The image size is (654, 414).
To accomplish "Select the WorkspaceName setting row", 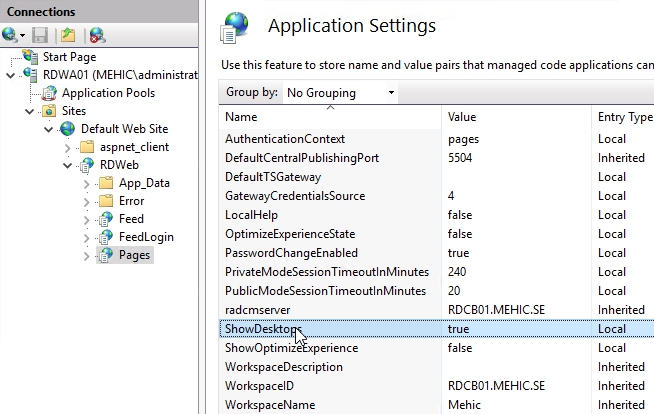I will click(268, 405).
